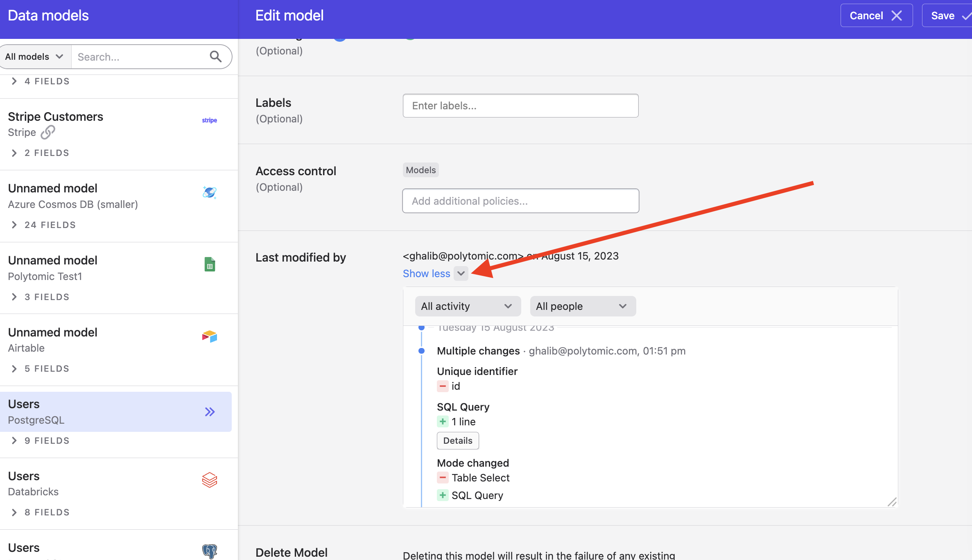Screen dimensions: 972x560
Task: Open the All activity dropdown
Action: pos(467,306)
